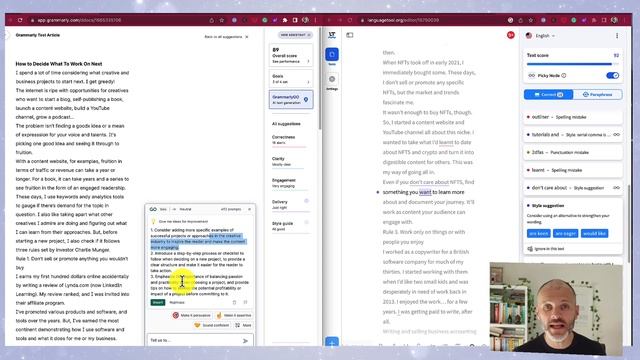Apply the 'are keen' replacement suggestion
640x360 pixels.
tap(538, 233)
